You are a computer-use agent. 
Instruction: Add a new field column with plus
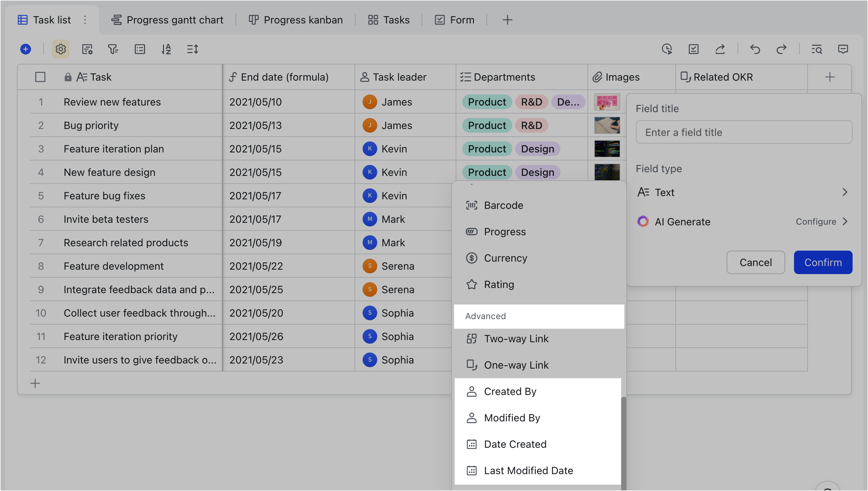point(830,77)
